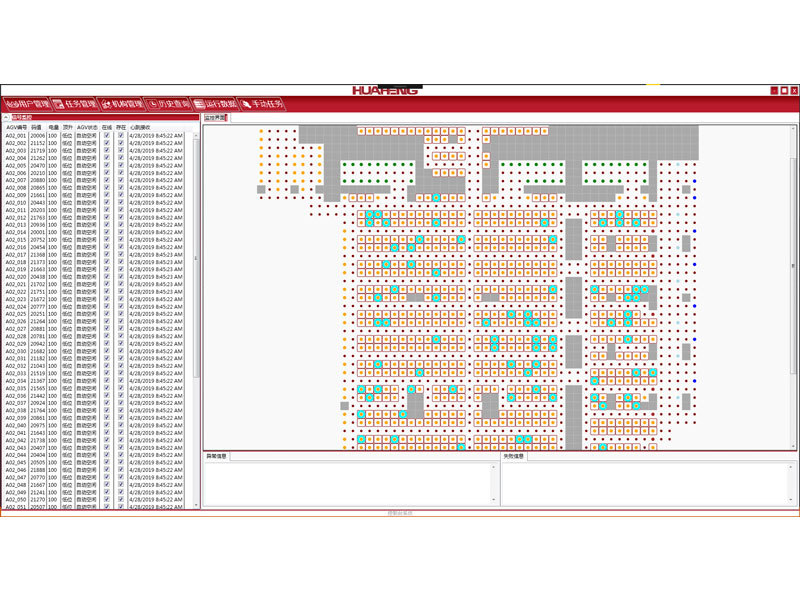
Task: Switch to the 监控界面 tab
Action: pos(215,118)
